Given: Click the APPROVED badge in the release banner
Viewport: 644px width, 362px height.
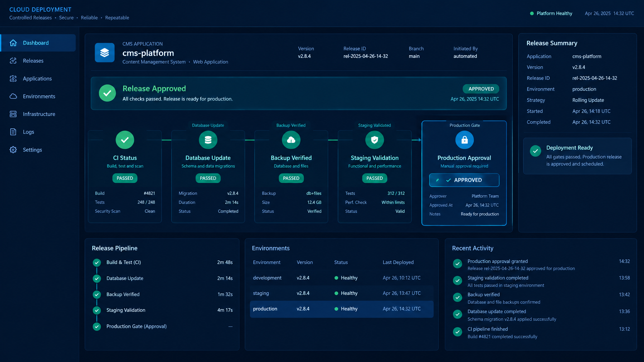Looking at the screenshot, I should [481, 89].
